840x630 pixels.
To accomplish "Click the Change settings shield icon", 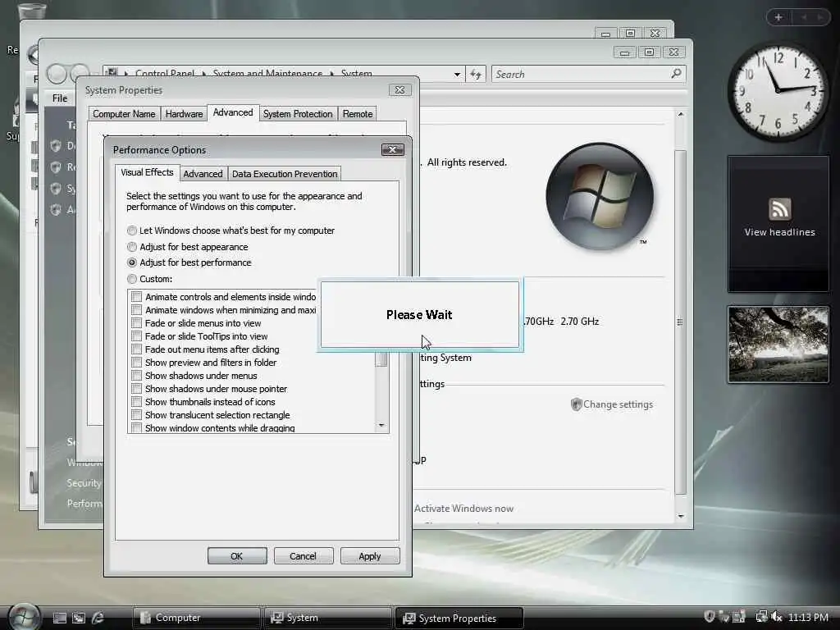I will (577, 404).
